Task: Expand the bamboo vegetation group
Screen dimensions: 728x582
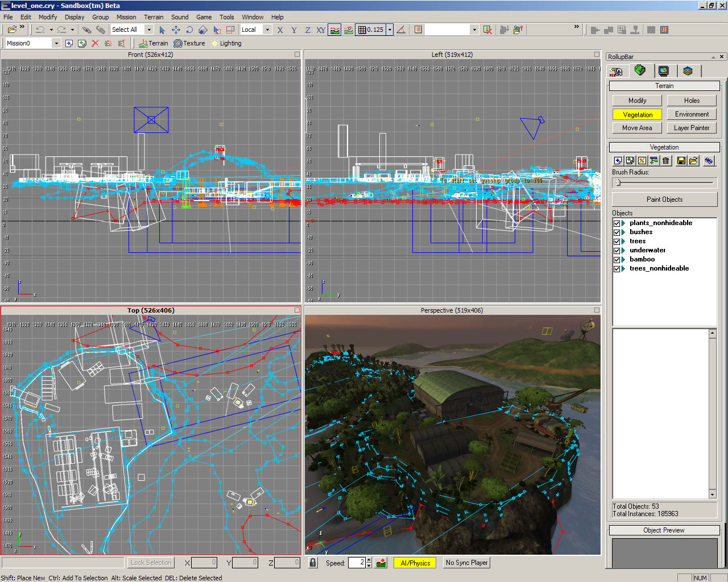Action: point(624,260)
